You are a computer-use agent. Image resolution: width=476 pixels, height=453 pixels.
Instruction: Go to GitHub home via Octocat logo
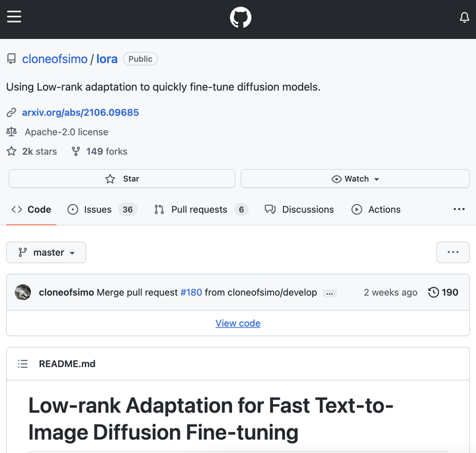pyautogui.click(x=241, y=18)
